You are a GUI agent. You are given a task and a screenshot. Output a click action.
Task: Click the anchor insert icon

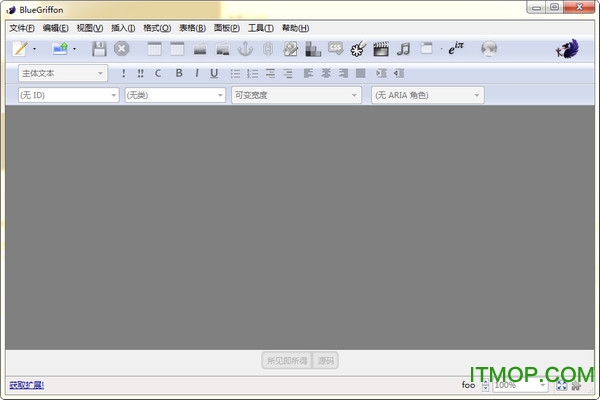245,48
